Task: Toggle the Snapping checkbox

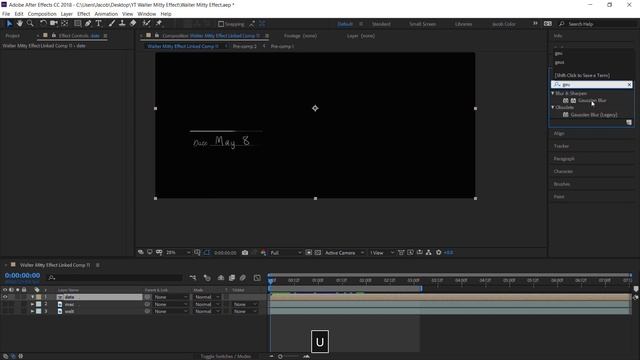Action: [x=221, y=24]
